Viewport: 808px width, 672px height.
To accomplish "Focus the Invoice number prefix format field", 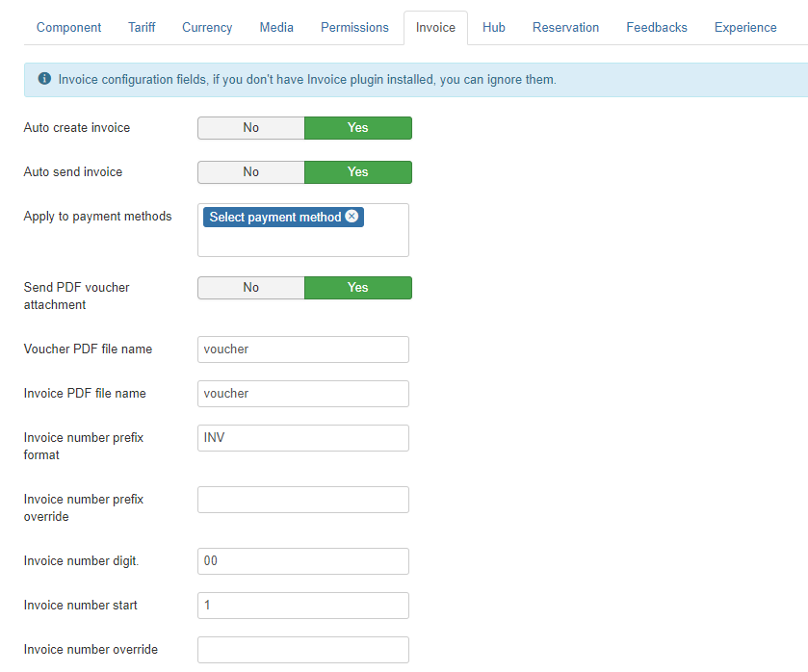I will click(x=303, y=438).
